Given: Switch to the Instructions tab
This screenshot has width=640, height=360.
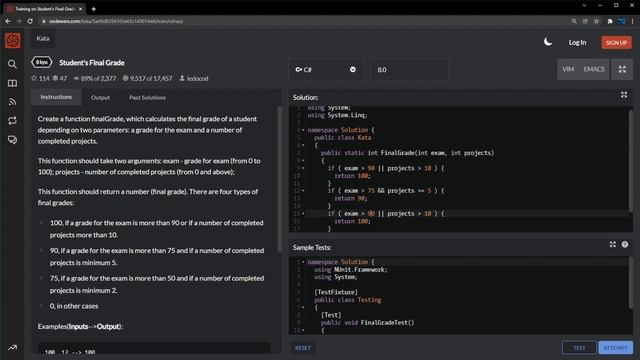Looking at the screenshot, I should pos(56,97).
